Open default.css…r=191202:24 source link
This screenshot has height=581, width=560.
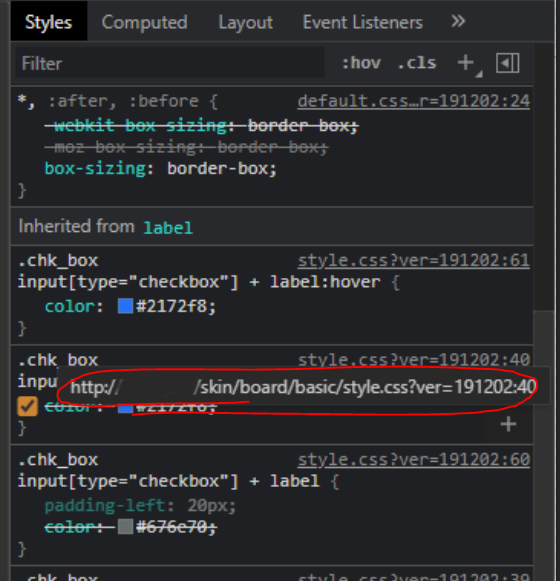click(x=414, y=101)
